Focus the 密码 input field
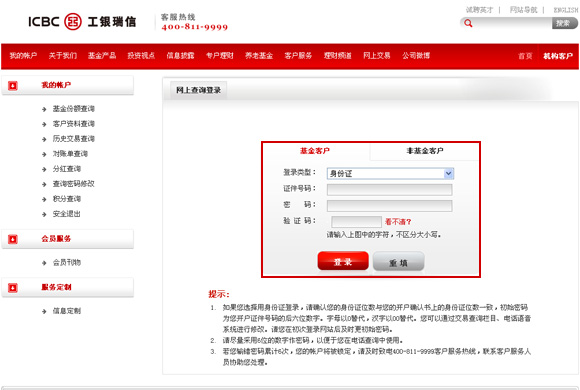 [390, 206]
